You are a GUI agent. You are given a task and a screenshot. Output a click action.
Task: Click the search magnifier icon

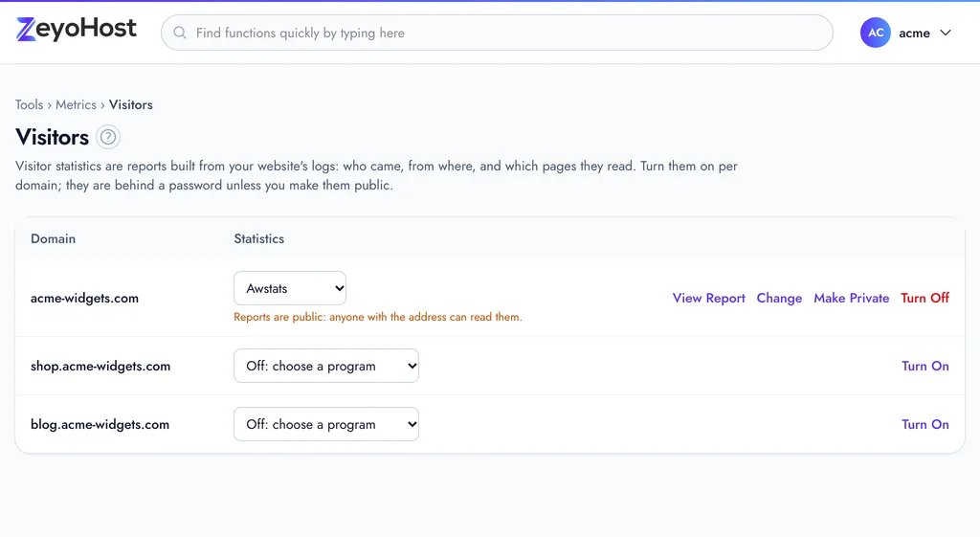coord(180,33)
